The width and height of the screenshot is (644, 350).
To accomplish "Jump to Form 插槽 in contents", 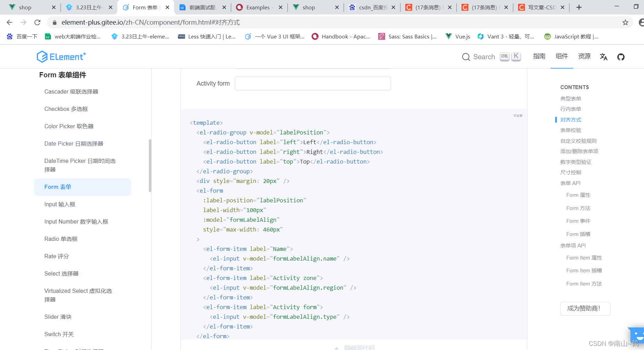I will coord(578,234).
